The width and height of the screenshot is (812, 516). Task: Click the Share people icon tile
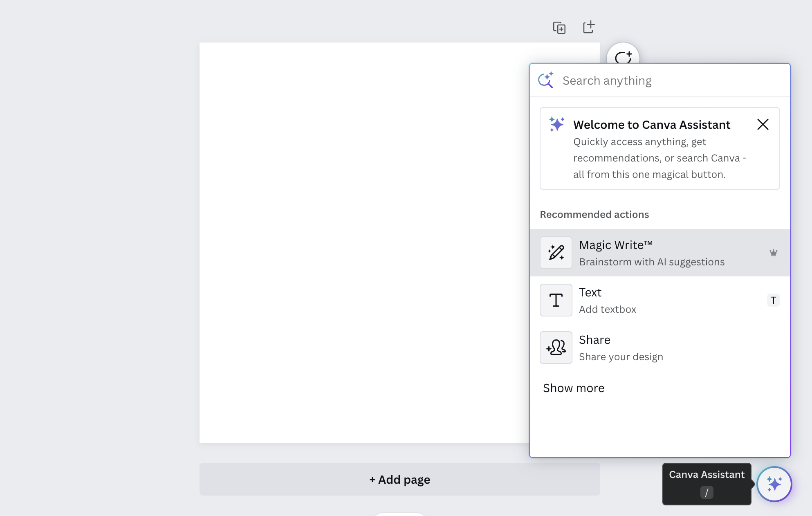(x=556, y=348)
